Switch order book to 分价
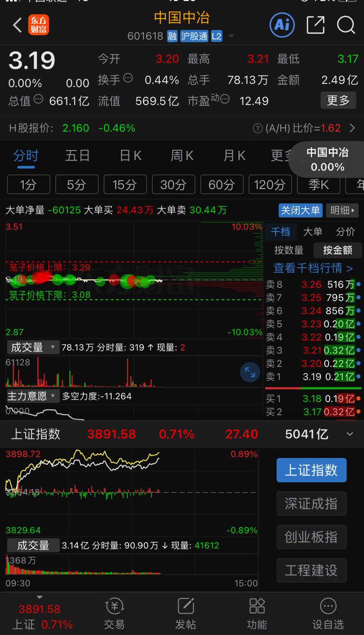This screenshot has height=635, width=364. pos(345,232)
